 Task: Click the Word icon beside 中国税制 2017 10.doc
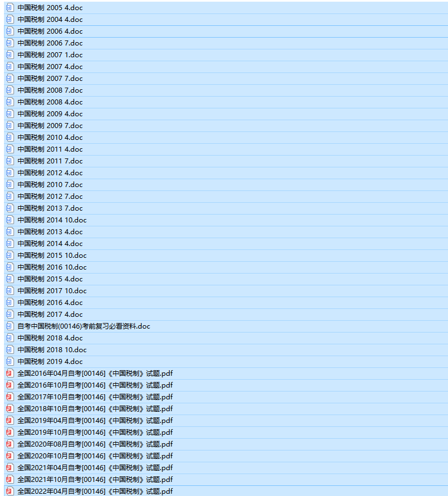pos(10,291)
